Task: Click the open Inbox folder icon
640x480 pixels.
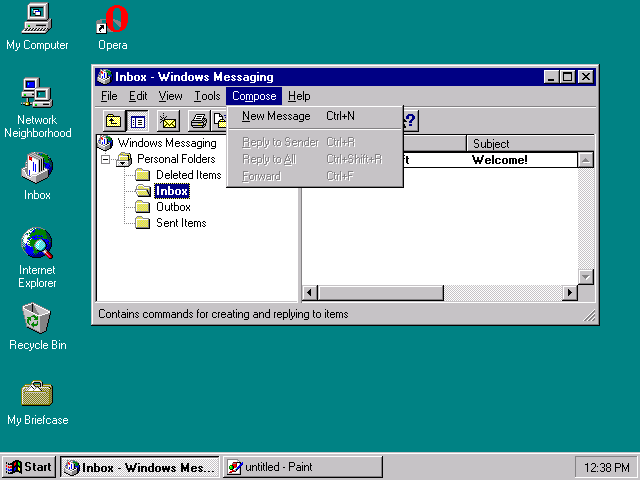Action: 143,191
